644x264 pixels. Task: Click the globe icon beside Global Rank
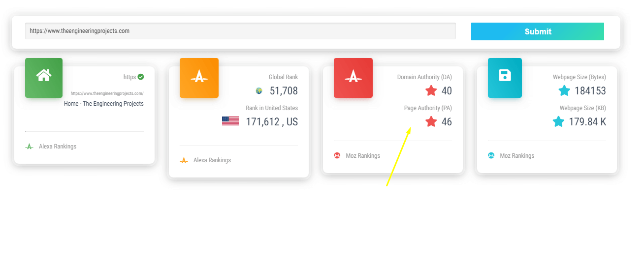[259, 91]
